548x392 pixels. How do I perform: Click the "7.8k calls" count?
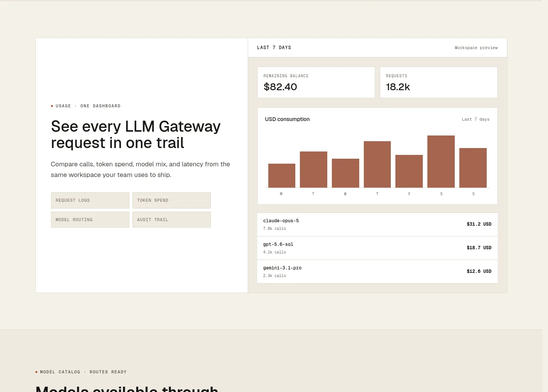click(274, 228)
